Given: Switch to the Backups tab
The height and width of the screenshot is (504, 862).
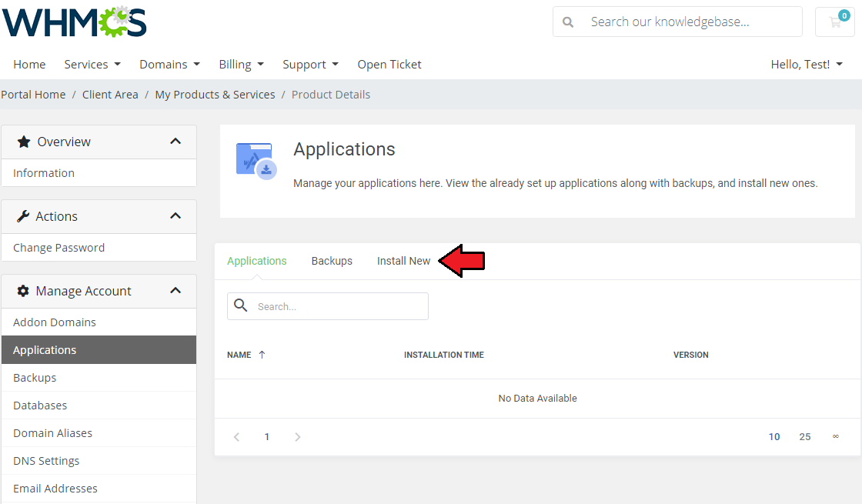Looking at the screenshot, I should click(332, 261).
